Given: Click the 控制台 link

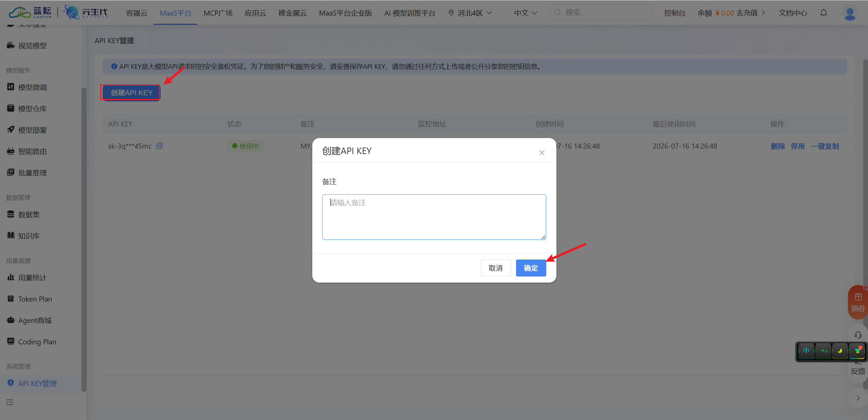Looking at the screenshot, I should [x=674, y=13].
